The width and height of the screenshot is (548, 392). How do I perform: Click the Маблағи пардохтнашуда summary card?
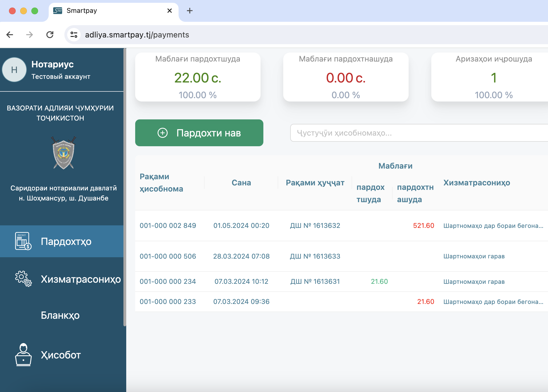[346, 77]
